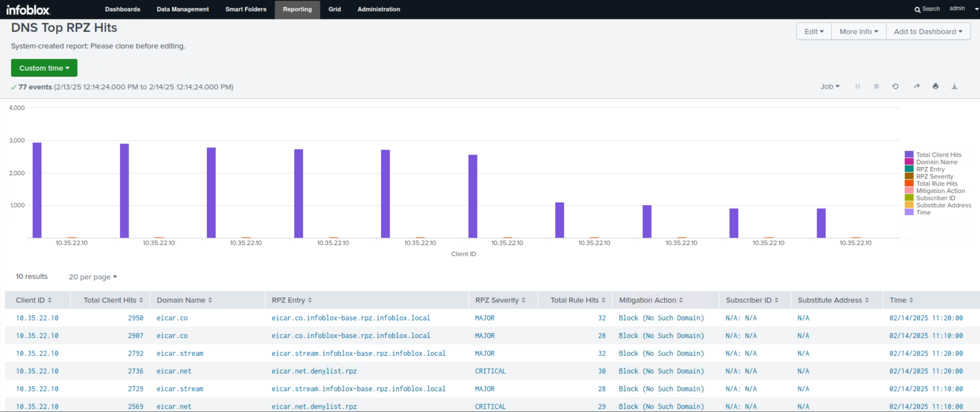980x412 pixels.
Task: Click the pause job icon
Action: pyautogui.click(x=857, y=86)
